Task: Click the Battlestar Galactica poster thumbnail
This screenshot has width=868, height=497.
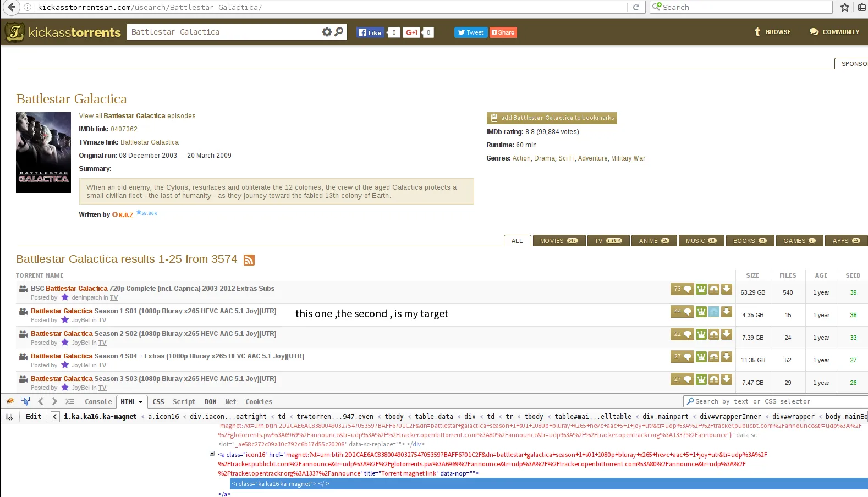Action: click(x=43, y=152)
